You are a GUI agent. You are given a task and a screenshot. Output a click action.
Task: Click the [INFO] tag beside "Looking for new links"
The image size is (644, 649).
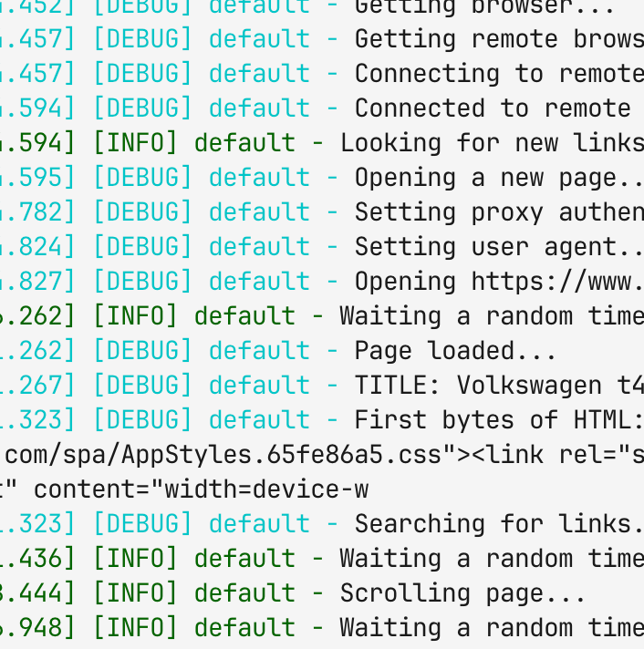136,144
